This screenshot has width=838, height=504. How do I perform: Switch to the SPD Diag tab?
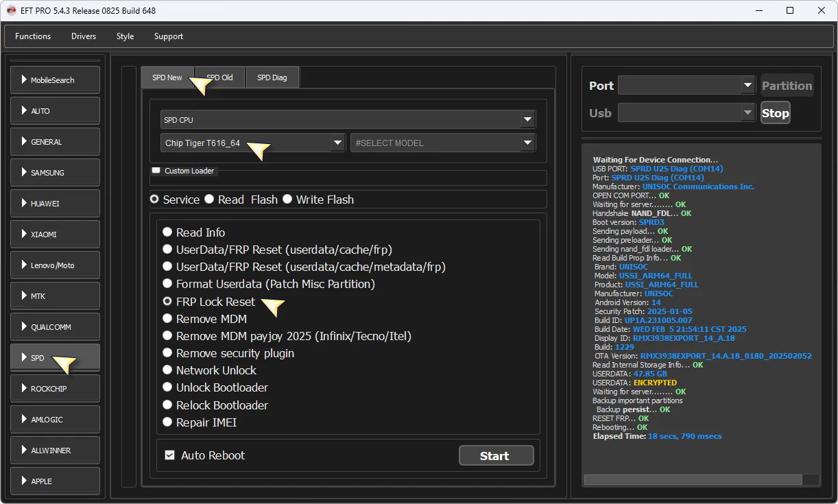[272, 77]
